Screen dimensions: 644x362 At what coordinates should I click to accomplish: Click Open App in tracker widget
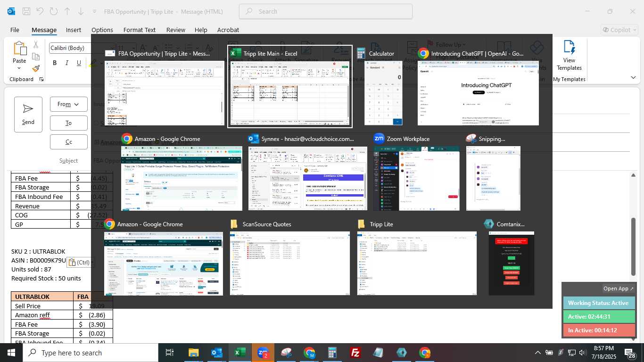click(619, 288)
